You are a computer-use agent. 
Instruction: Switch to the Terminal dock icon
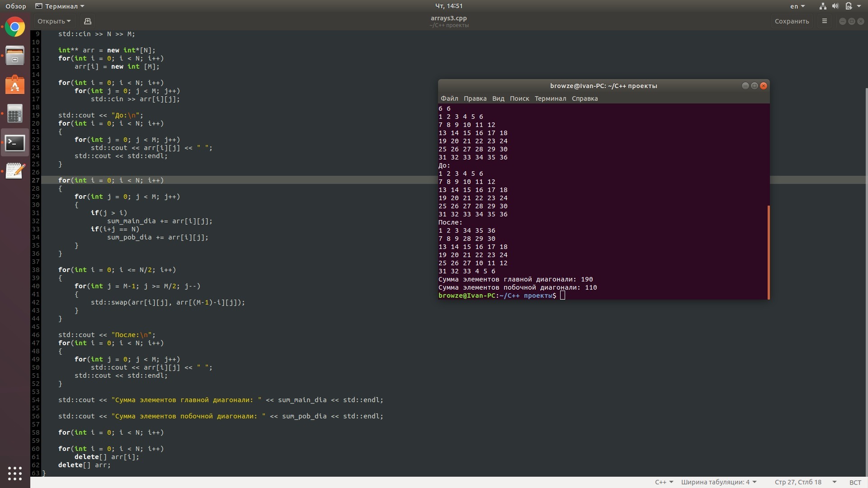15,143
